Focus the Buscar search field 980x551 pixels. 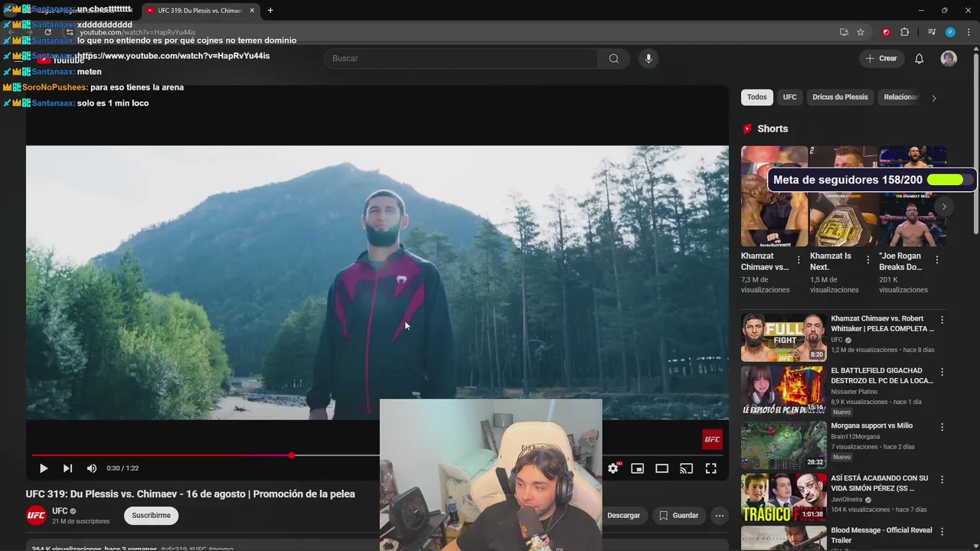click(x=462, y=59)
